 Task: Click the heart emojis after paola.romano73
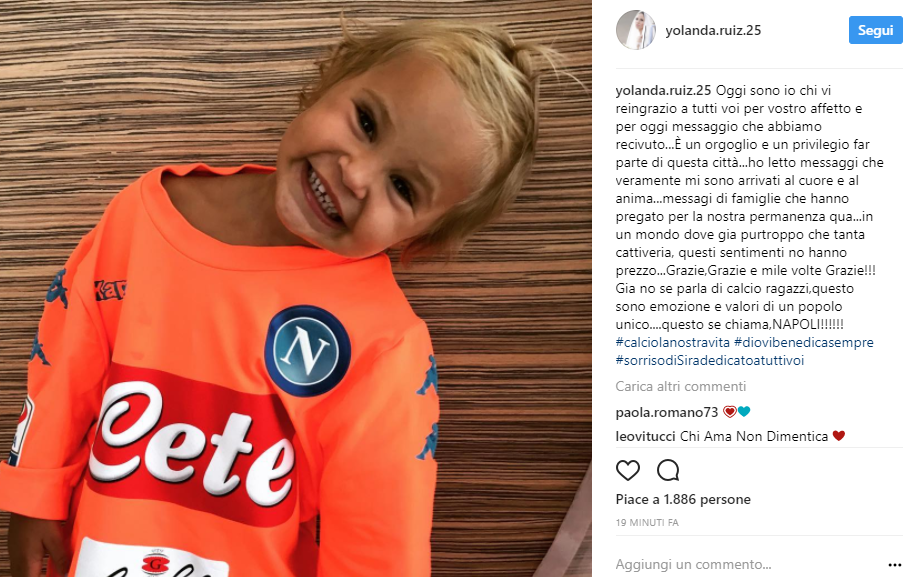click(736, 412)
